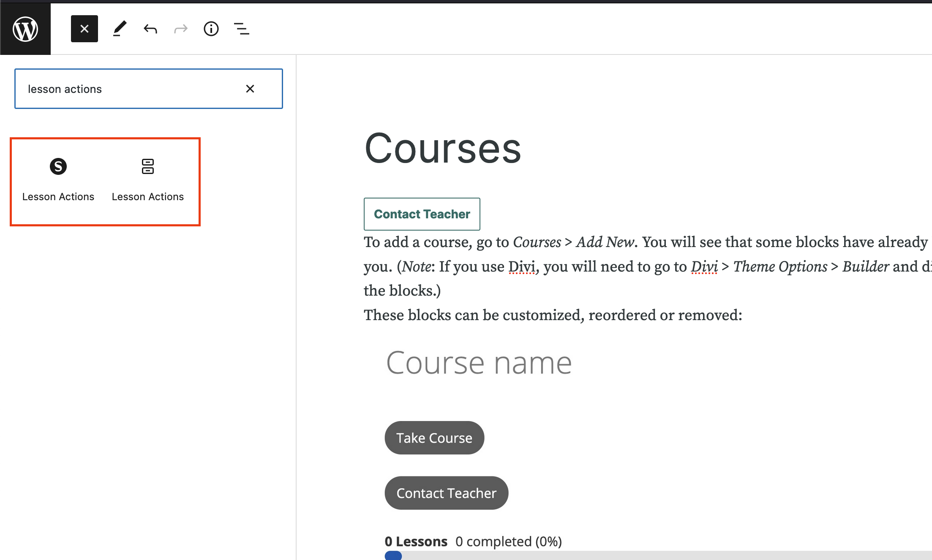Viewport: 932px width, 560px height.
Task: Click the gray Contact Teacher button
Action: [x=446, y=493]
